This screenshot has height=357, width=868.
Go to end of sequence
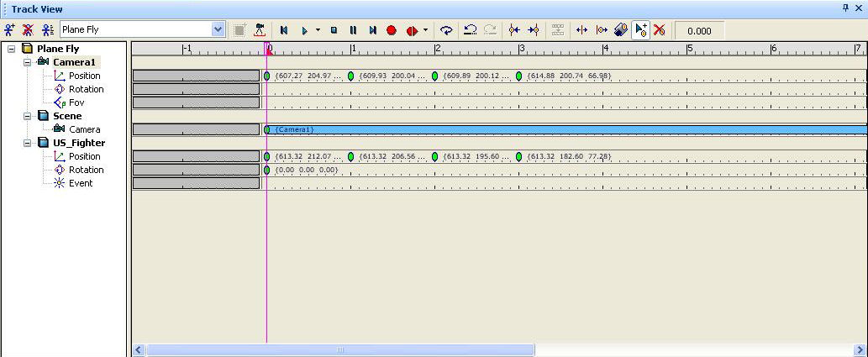pos(372,30)
